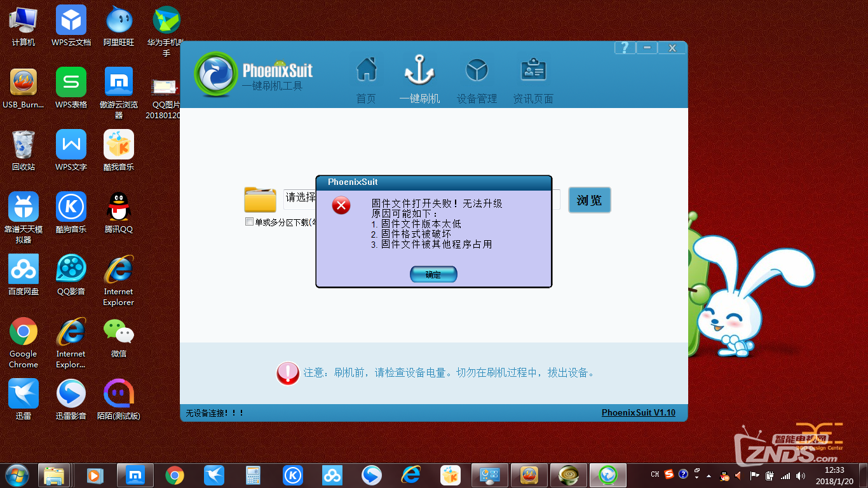Click the red error icon in the dialog
868x488 pixels.
341,205
